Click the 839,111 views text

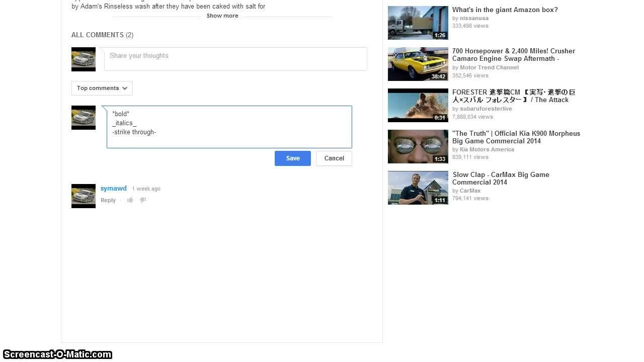(x=470, y=157)
